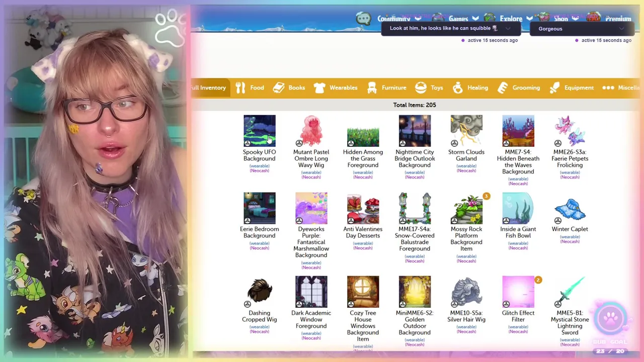The height and width of the screenshot is (362, 644).
Task: Show only Wearables items
Action: click(x=335, y=87)
